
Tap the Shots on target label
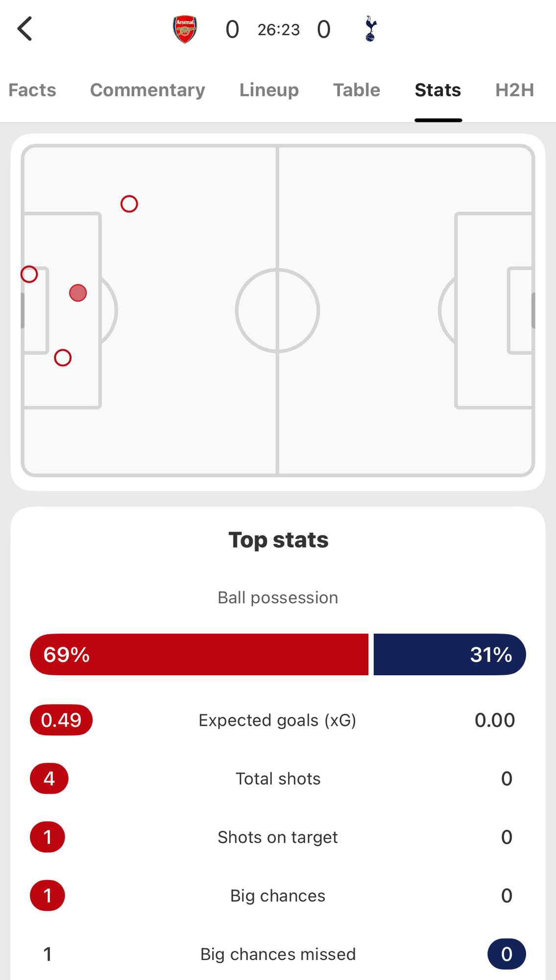(x=278, y=837)
